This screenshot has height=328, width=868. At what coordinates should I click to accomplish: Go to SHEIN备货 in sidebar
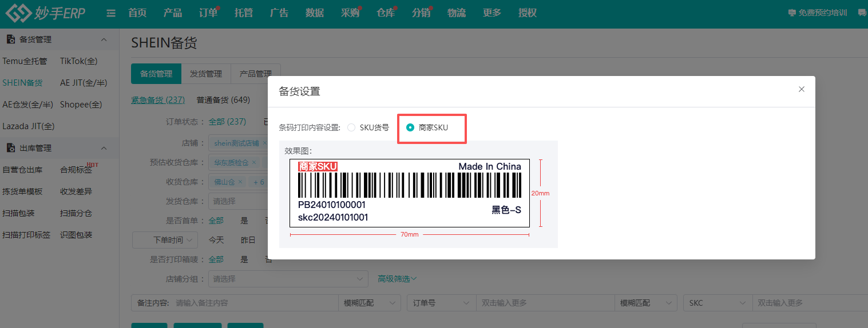pyautogui.click(x=22, y=83)
